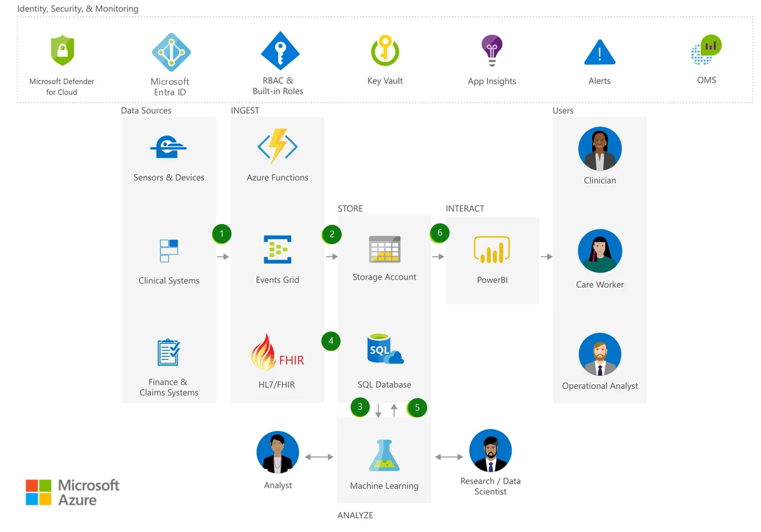Click the RBAC & Built-in Roles label
The width and height of the screenshot is (761, 532).
(278, 86)
